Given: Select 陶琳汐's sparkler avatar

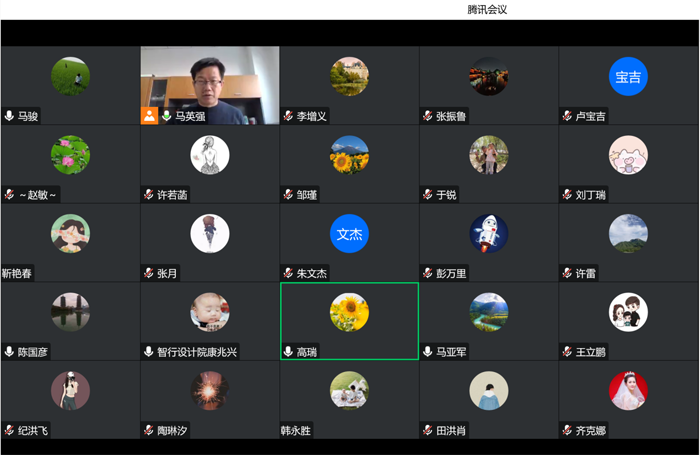Looking at the screenshot, I should [x=210, y=391].
